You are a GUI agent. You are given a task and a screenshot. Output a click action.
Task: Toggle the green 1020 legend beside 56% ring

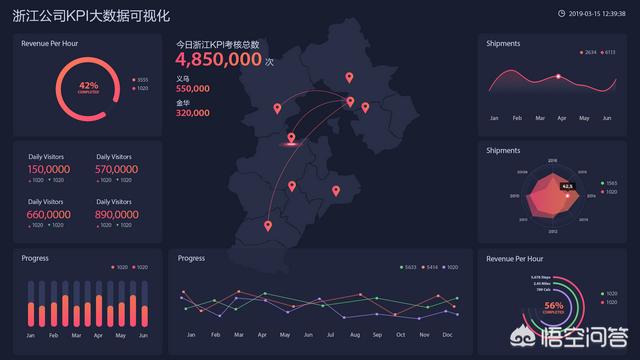point(609,293)
